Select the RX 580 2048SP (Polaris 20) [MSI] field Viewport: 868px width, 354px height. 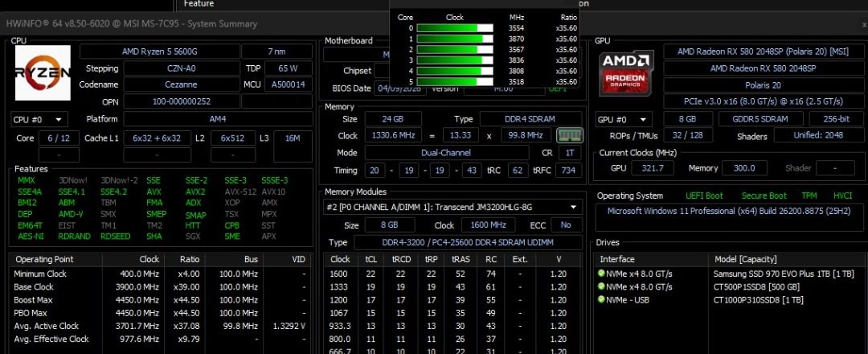click(762, 51)
